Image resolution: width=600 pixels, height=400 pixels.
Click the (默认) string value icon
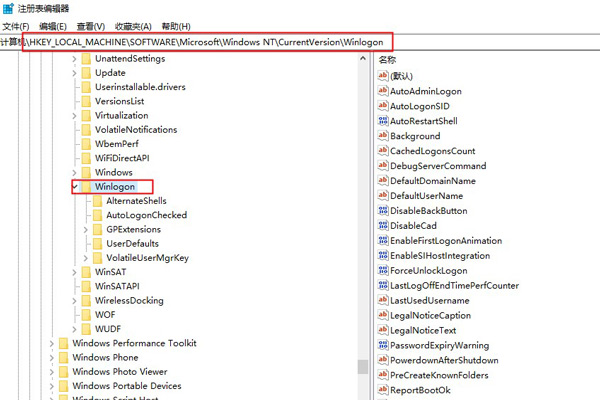(x=383, y=76)
